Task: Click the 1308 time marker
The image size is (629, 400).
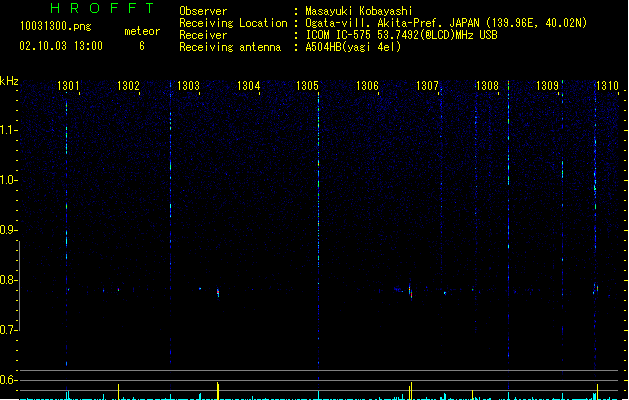Action: [487, 86]
